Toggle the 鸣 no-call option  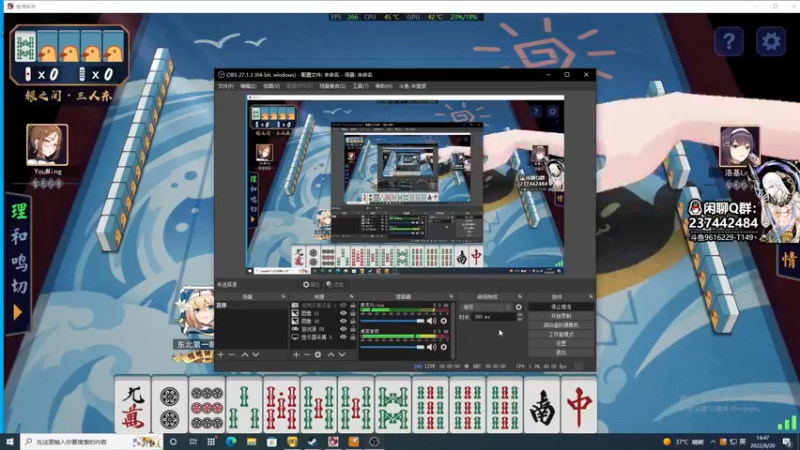19,262
